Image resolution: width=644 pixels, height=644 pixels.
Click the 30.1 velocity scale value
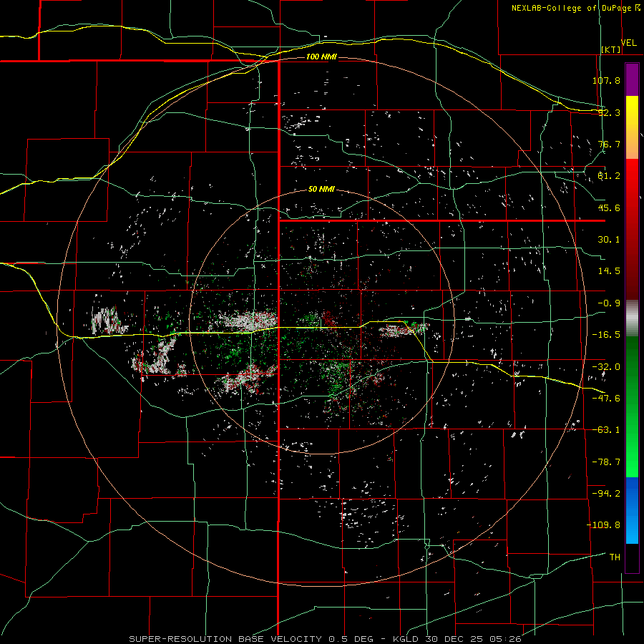(609, 240)
